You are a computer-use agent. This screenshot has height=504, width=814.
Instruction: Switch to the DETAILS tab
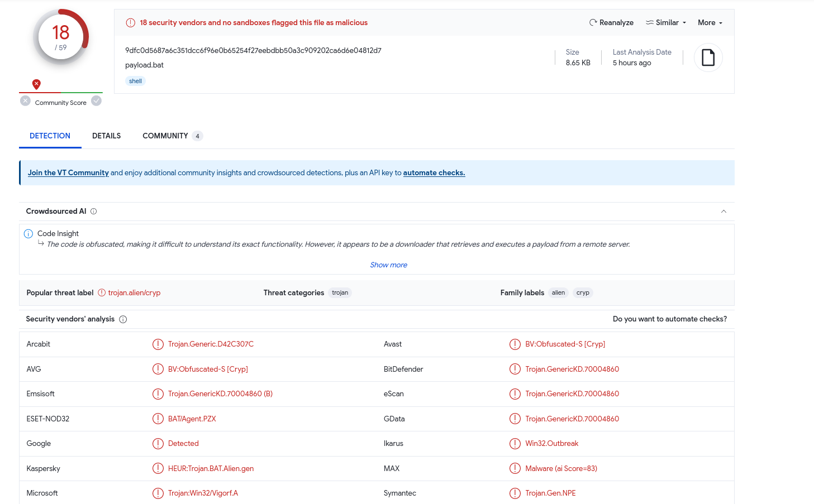point(106,136)
